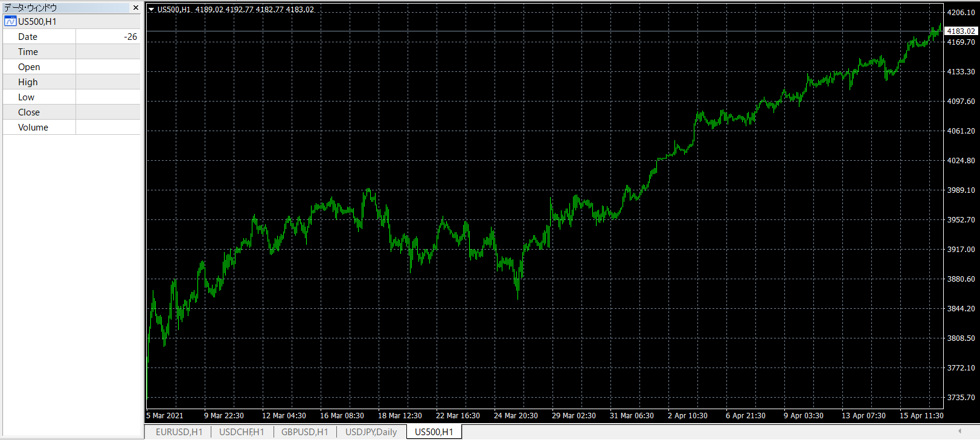Click the 31 Mar 06:30 time axis label
Image resolution: width=980 pixels, height=440 pixels.
click(632, 416)
